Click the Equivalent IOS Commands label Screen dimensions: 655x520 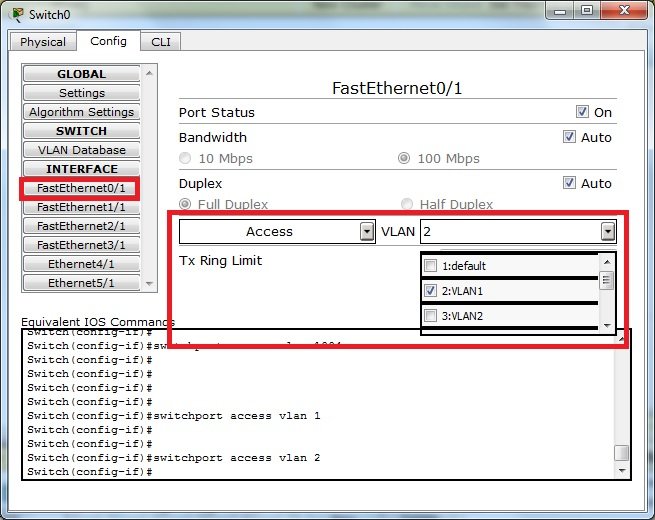point(98,322)
